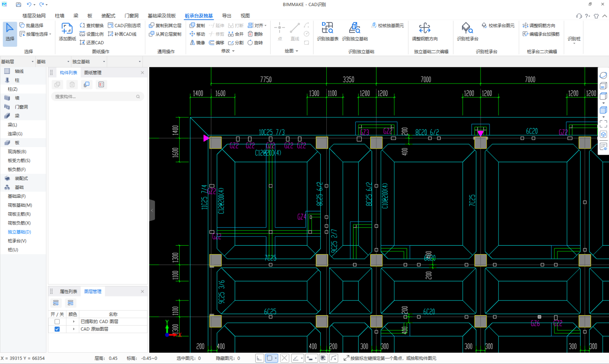Click 还原CAD button
The width and height of the screenshot is (609, 364).
[x=92, y=43]
